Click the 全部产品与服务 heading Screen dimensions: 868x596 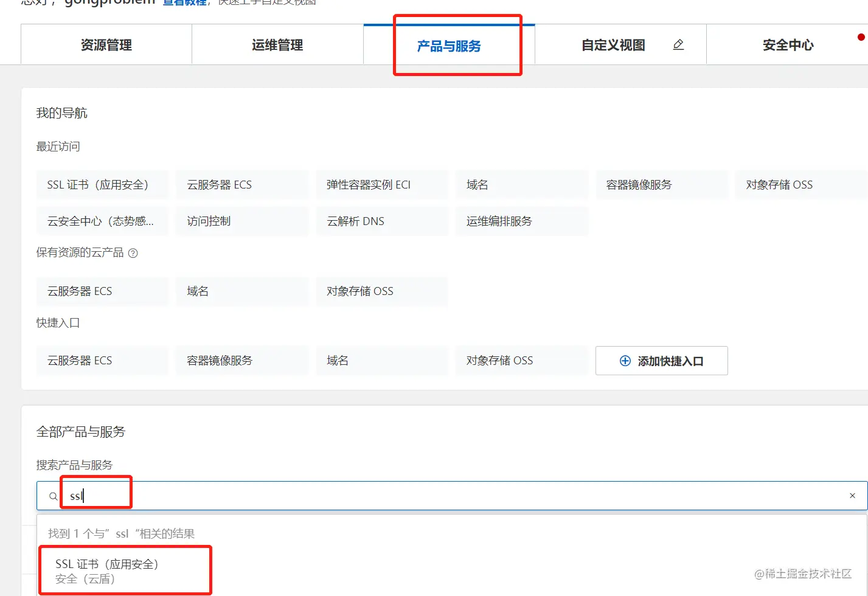(x=81, y=432)
